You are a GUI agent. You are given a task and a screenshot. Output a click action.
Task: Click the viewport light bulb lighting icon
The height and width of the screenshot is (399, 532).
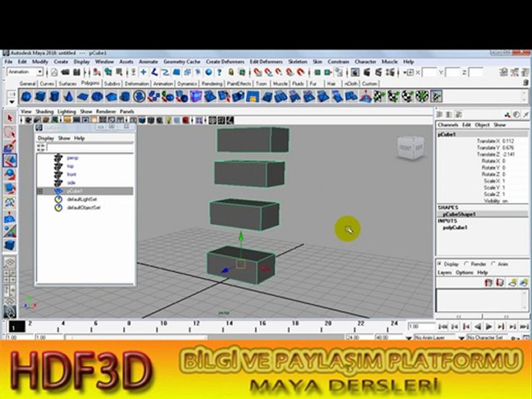[168, 120]
